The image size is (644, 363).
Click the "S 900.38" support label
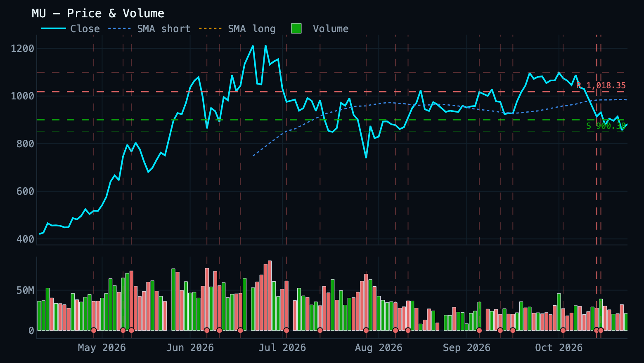pos(606,126)
